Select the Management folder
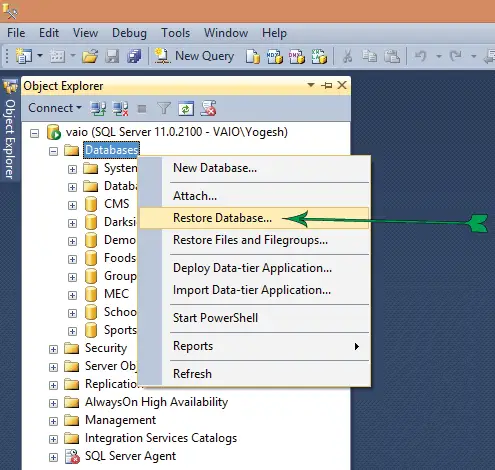Screen dimensions: 495x470 coord(120,420)
